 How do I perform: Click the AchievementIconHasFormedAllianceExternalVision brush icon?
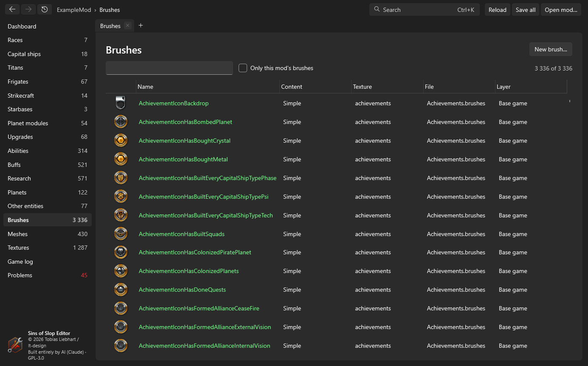pyautogui.click(x=121, y=327)
